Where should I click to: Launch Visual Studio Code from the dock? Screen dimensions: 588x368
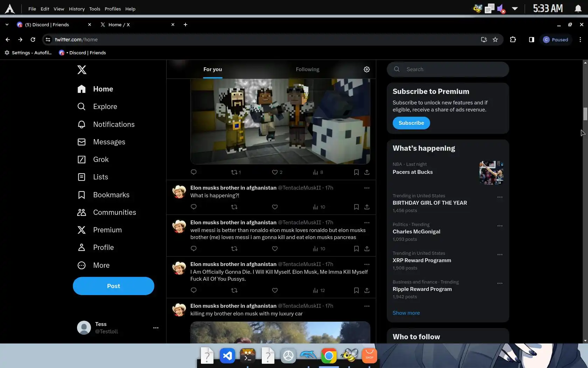227,356
